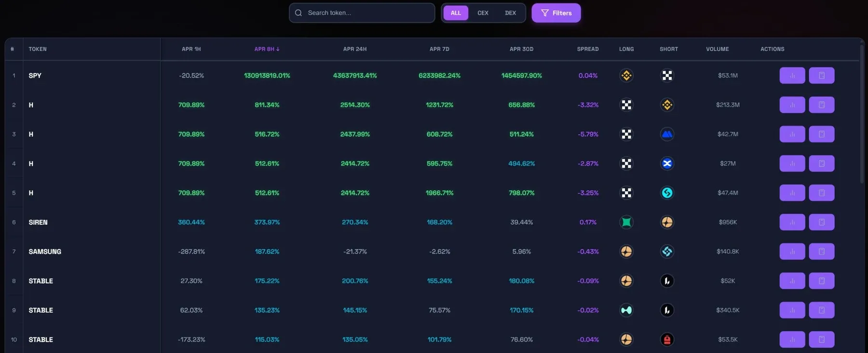The image size is (868, 353).
Task: Click the Binance long exchange icon for SPY
Action: point(626,75)
